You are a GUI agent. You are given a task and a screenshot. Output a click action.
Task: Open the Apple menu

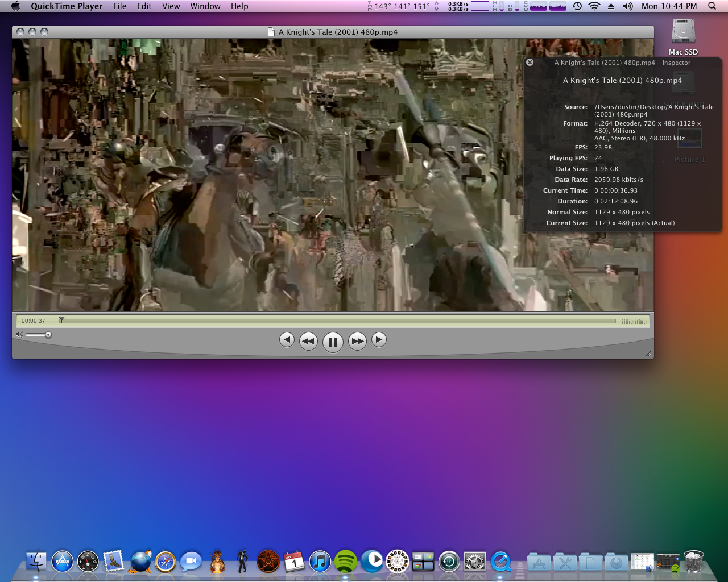pyautogui.click(x=15, y=6)
